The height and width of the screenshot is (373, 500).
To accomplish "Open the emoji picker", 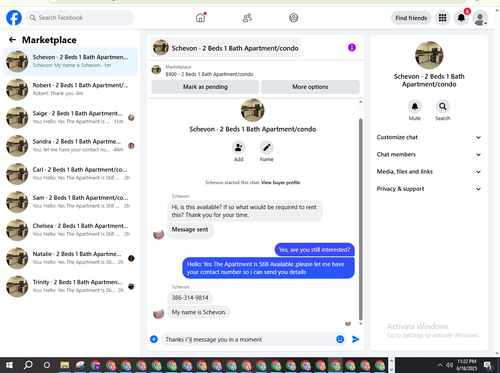I will tap(340, 339).
